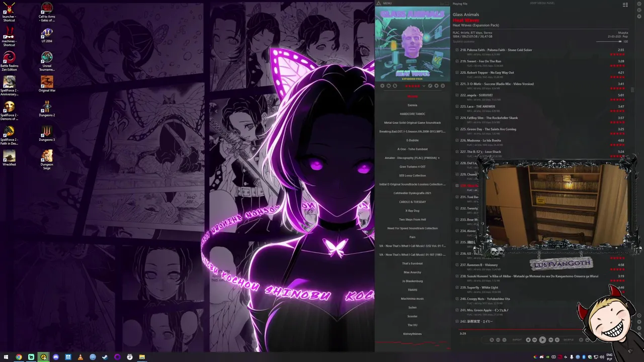Click the down-arrow icon on right strip

[639, 17]
